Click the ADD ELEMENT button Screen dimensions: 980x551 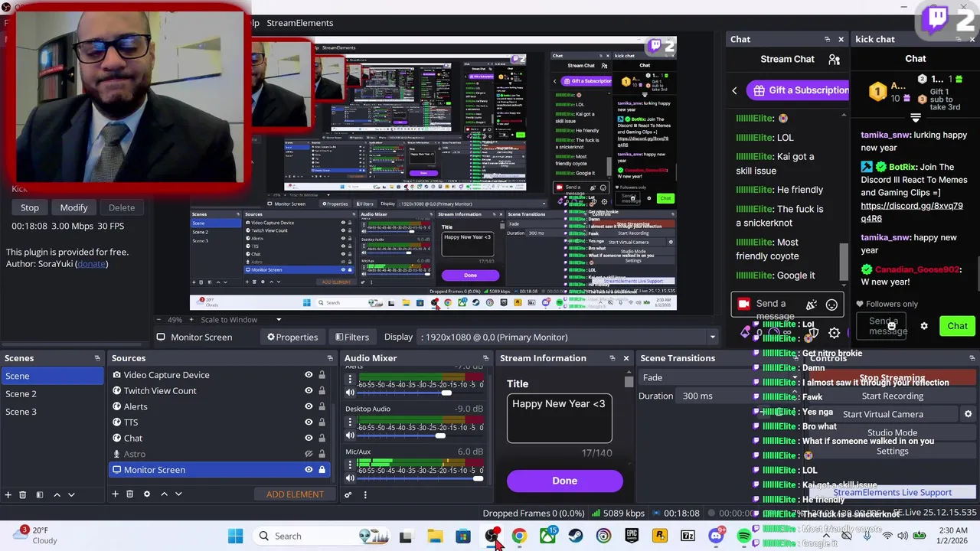(295, 494)
